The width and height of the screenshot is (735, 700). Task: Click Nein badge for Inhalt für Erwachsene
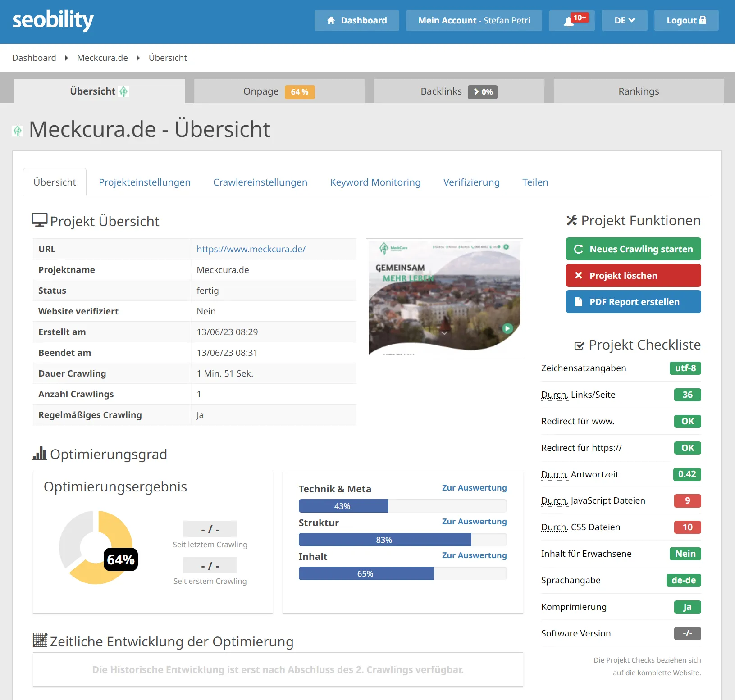point(685,554)
